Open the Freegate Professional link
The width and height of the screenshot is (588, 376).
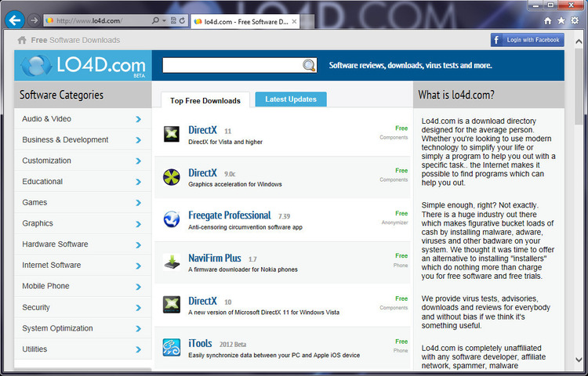pos(230,215)
